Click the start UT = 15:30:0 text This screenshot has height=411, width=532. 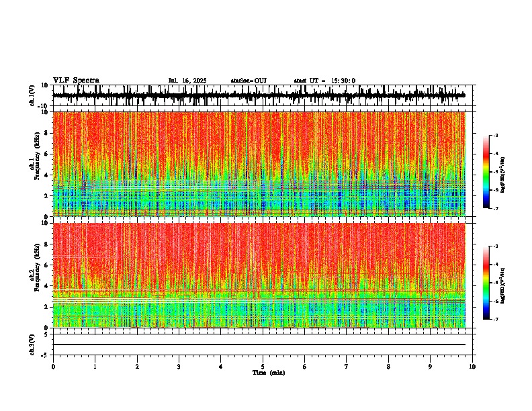(x=324, y=81)
